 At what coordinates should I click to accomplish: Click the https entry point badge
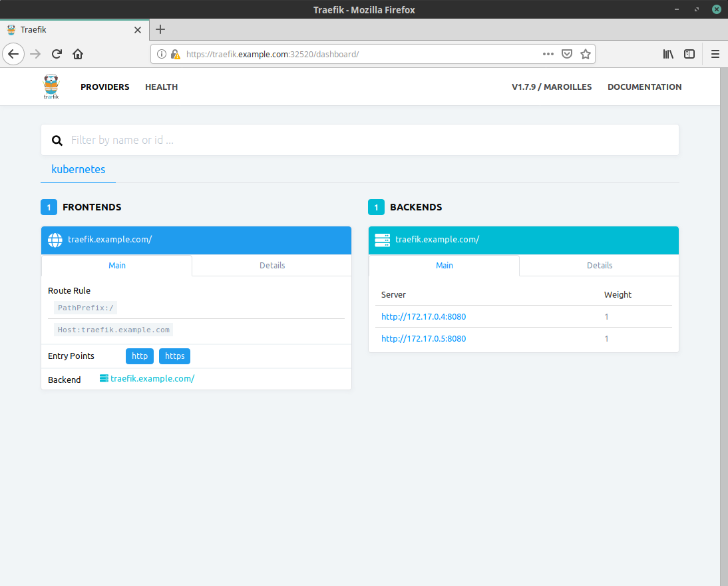174,356
